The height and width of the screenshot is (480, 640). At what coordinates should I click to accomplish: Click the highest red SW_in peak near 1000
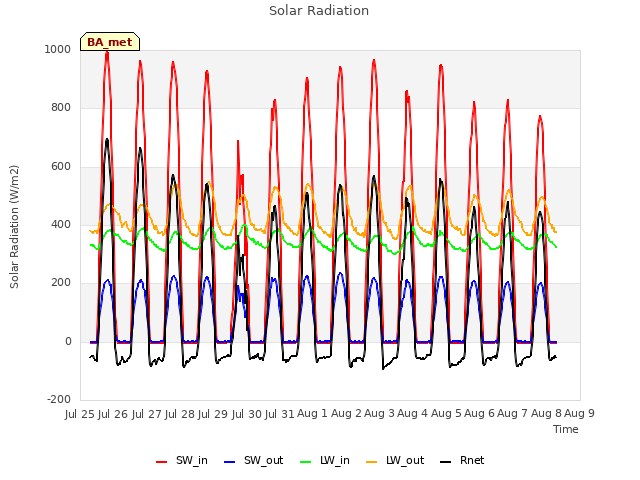click(107, 53)
